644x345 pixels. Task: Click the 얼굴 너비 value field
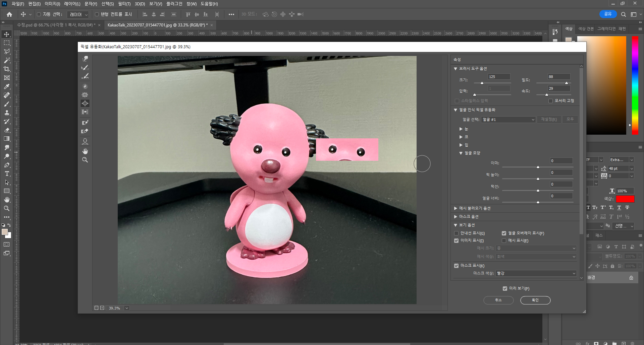tap(561, 196)
